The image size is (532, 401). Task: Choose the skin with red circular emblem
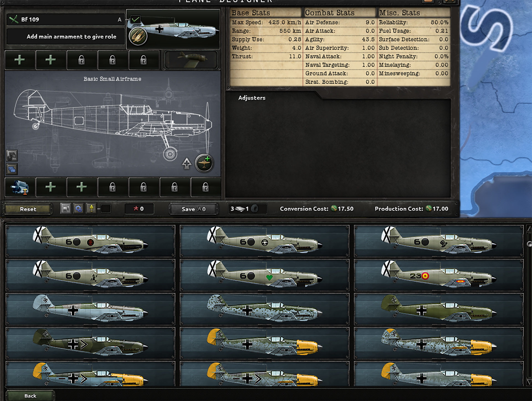coord(91,241)
